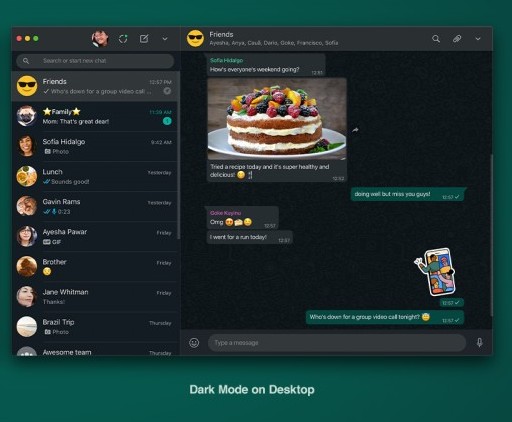Record a voice message with microphone
Screen dimensions: 512x422
pyautogui.click(x=480, y=343)
